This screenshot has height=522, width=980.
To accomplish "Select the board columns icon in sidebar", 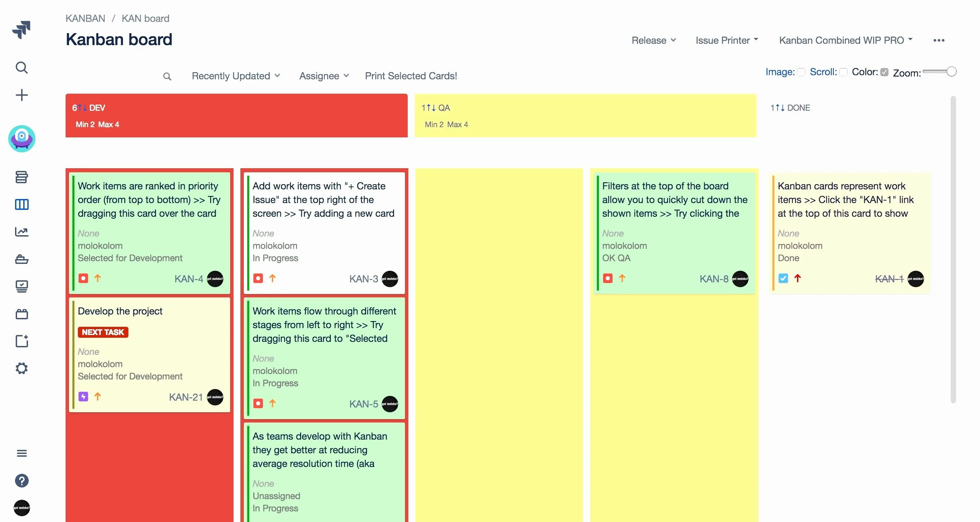I will tap(22, 204).
